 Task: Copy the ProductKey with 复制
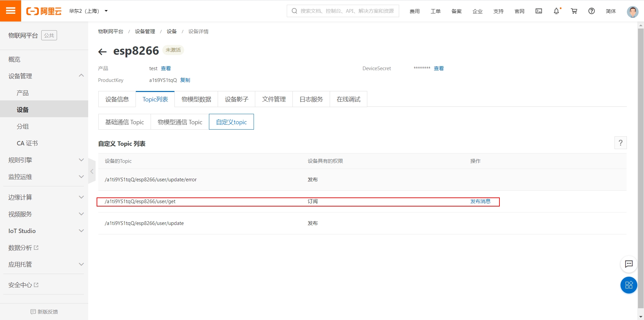click(185, 80)
